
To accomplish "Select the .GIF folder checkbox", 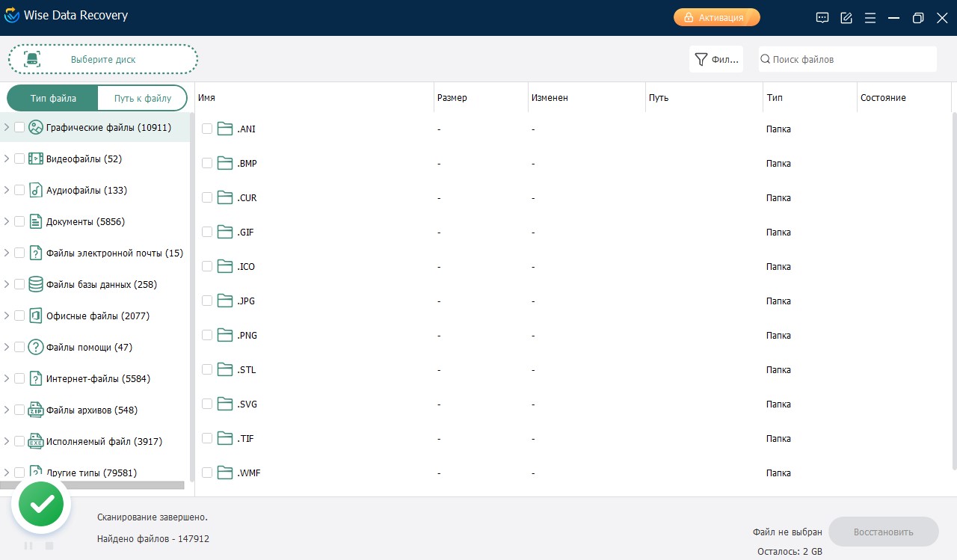I will pos(207,233).
